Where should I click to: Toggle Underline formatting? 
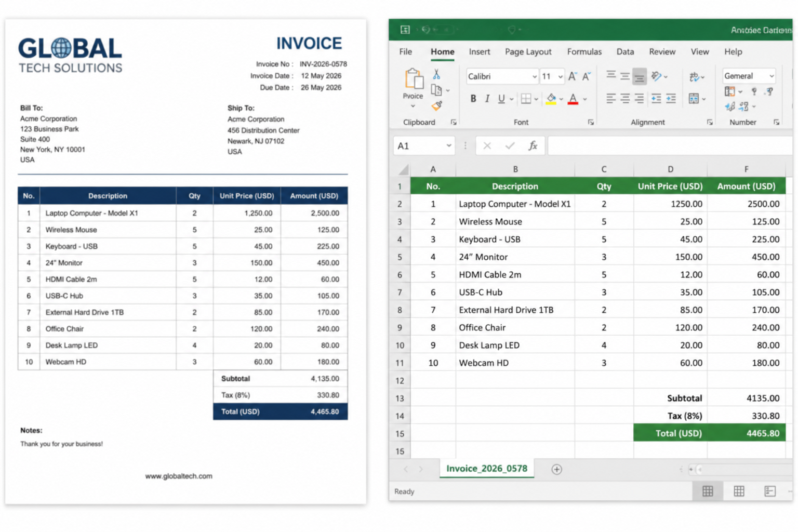(x=501, y=99)
